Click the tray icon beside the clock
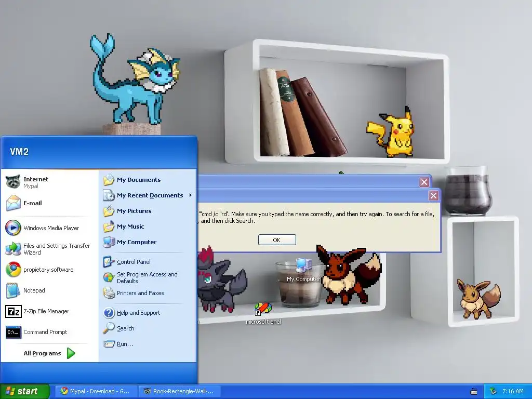The width and height of the screenshot is (532, 399). pyautogui.click(x=494, y=391)
